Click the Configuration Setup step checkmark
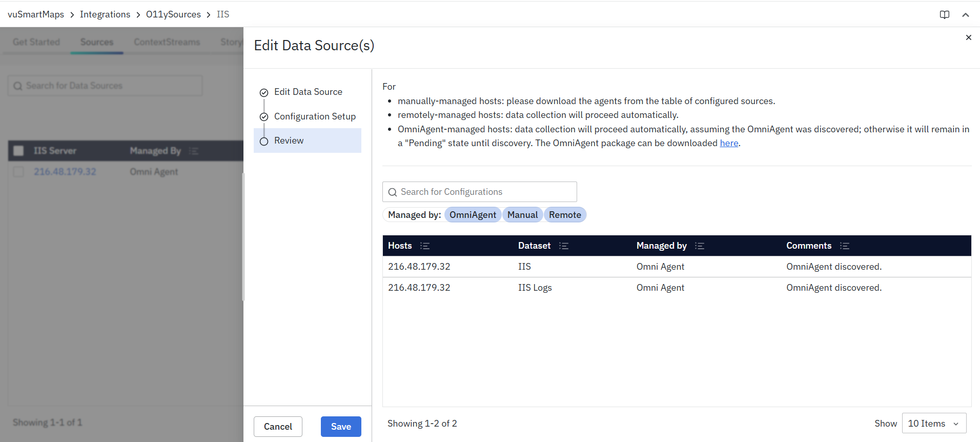 (x=264, y=117)
